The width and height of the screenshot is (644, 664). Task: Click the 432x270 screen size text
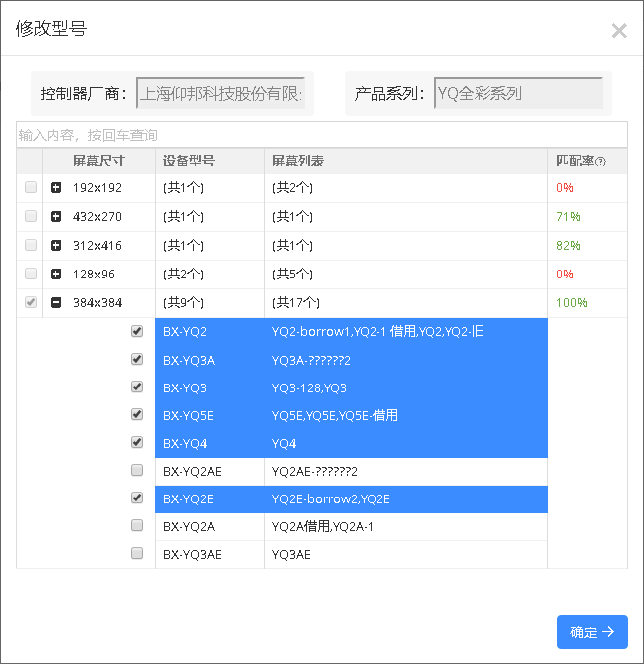coord(97,216)
